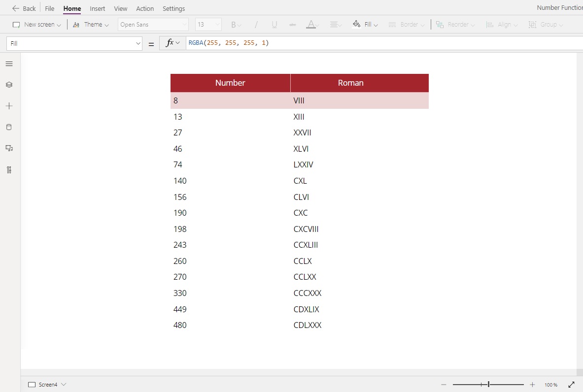Open the layers tree view panel
The width and height of the screenshot is (583, 392).
[9, 85]
